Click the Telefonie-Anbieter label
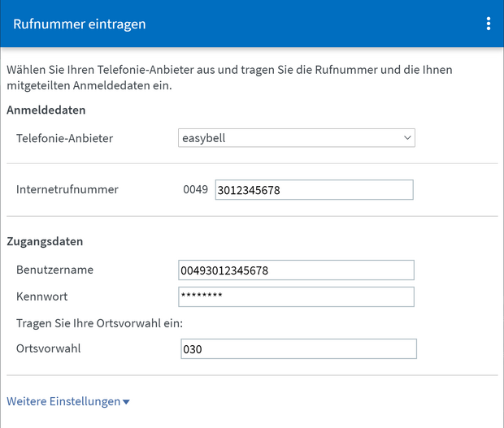Screen dimensions: 504x428 [x=64, y=138]
